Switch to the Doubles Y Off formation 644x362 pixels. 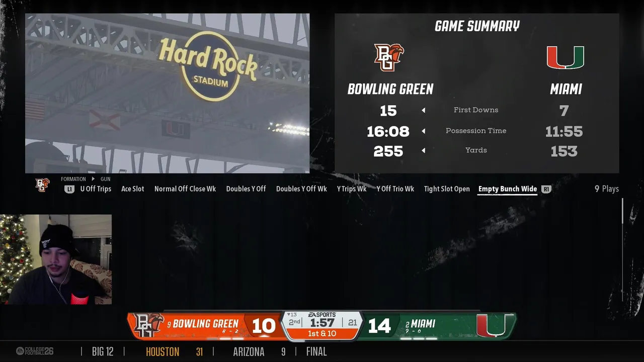click(246, 189)
